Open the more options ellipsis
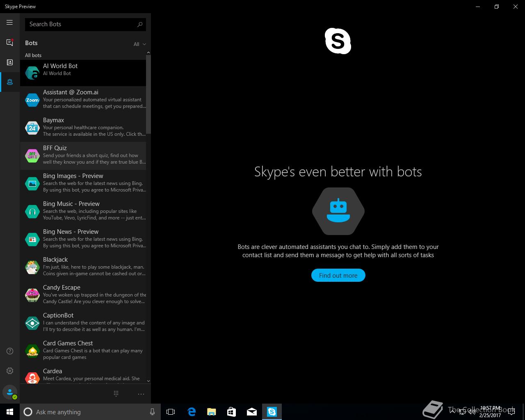Viewport: 525px width, 420px height. pos(141,394)
